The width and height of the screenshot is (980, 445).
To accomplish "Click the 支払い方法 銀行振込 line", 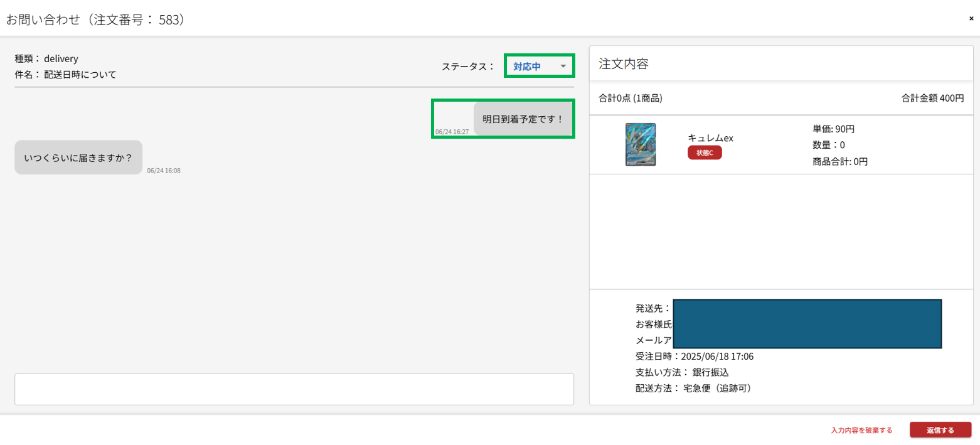I will (682, 372).
